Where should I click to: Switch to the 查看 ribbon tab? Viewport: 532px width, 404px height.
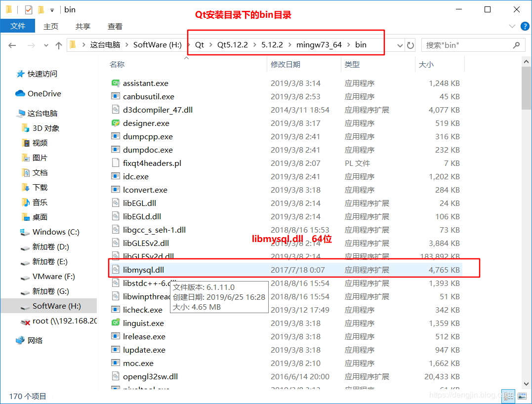coord(115,26)
